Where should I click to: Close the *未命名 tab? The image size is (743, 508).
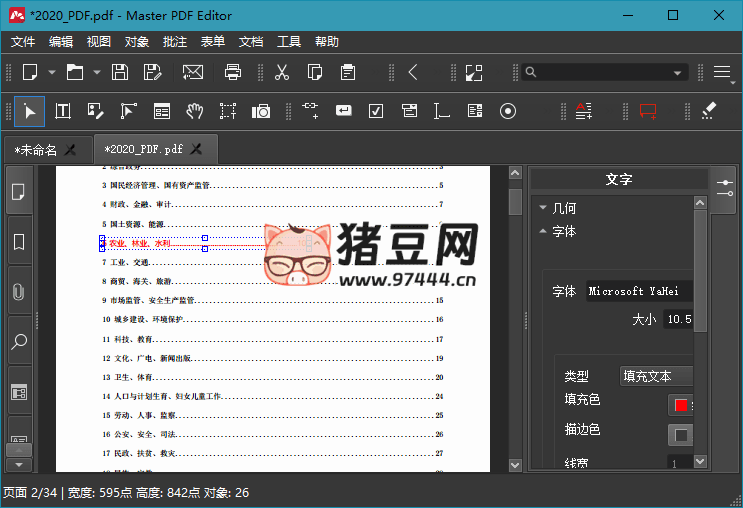pos(71,150)
